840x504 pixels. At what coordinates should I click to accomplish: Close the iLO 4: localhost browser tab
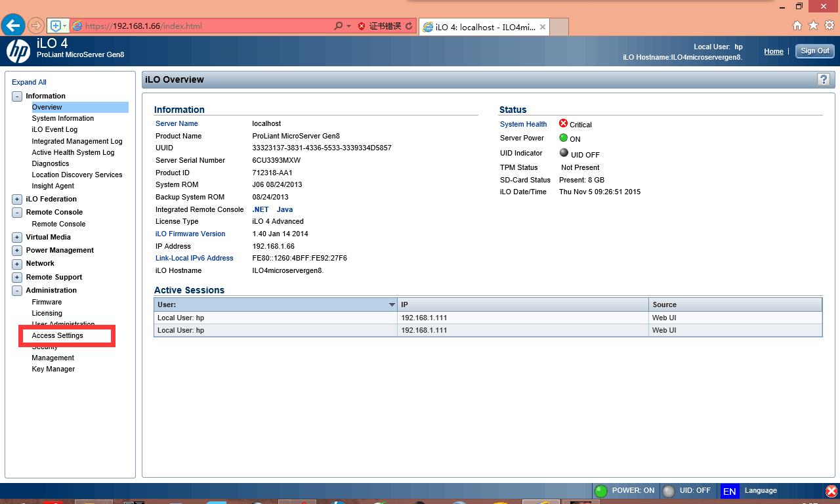pos(542,27)
